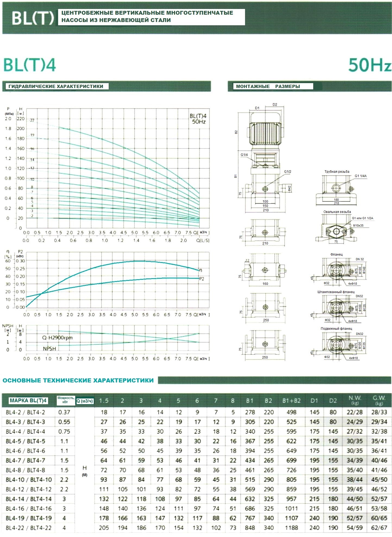The image size is (392, 537).
Task: Click the 'G1 или G1 1/2A' label
Action: (362, 218)
